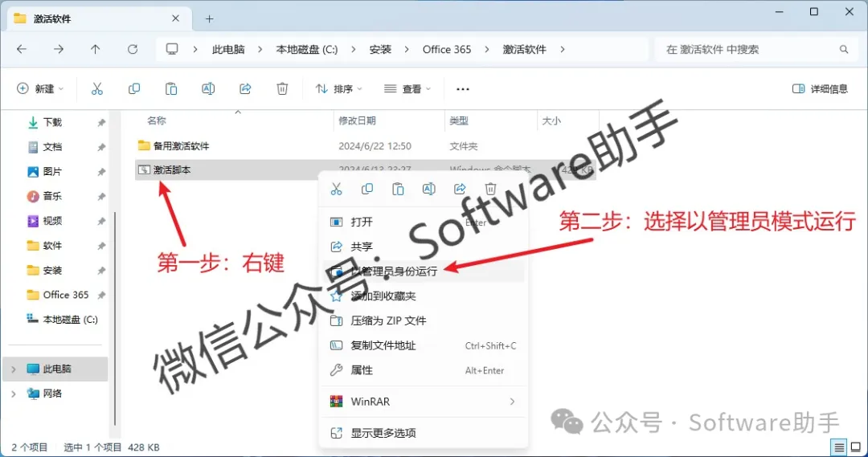Screen dimensions: 868x457
Task: Click 显示更多选项 in the context menu
Action: click(423, 433)
